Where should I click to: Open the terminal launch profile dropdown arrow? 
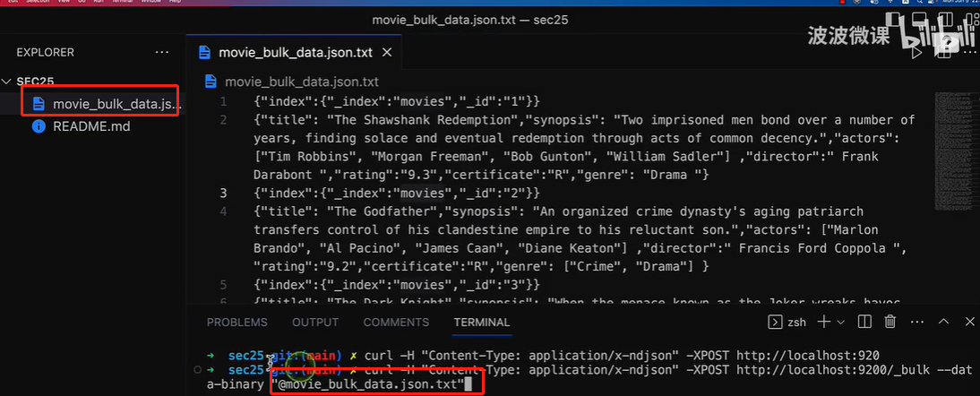(x=840, y=323)
